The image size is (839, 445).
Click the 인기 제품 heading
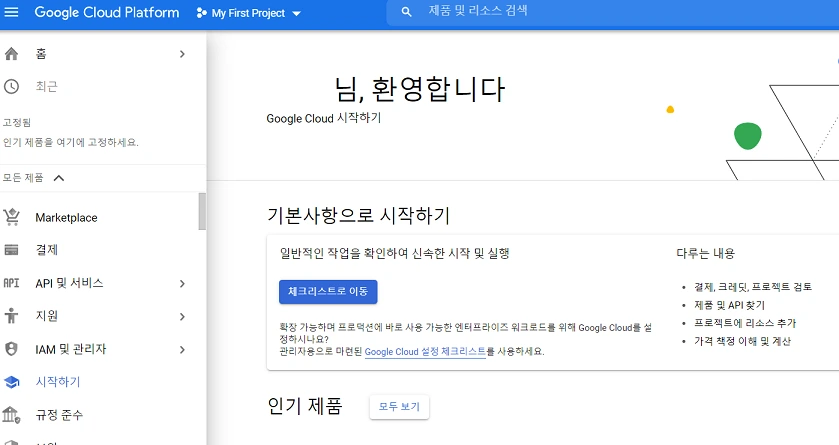pos(304,406)
